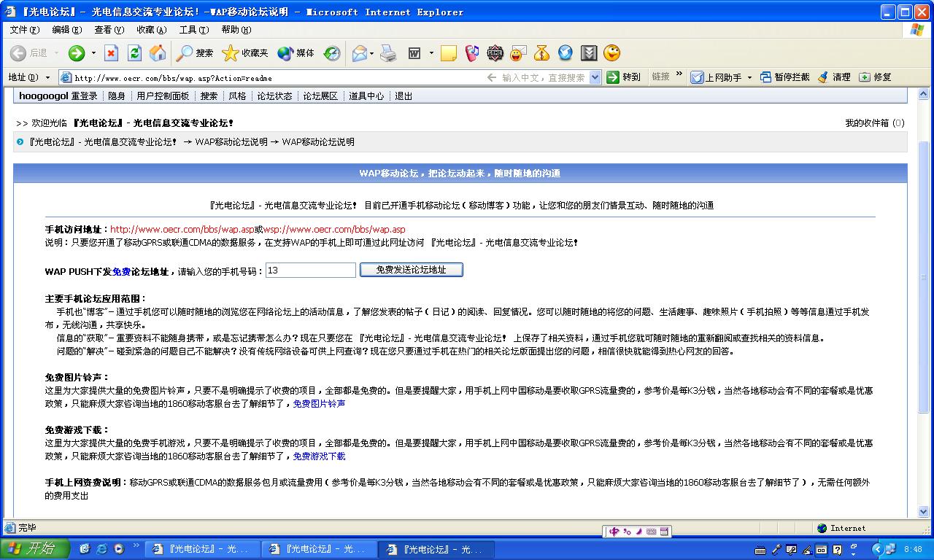
Task: Click the game console icon in toolbar
Action: pyautogui.click(x=495, y=53)
